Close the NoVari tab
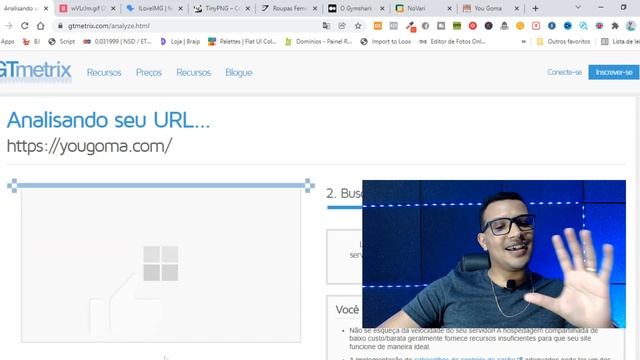640x360 pixels. 449,8
